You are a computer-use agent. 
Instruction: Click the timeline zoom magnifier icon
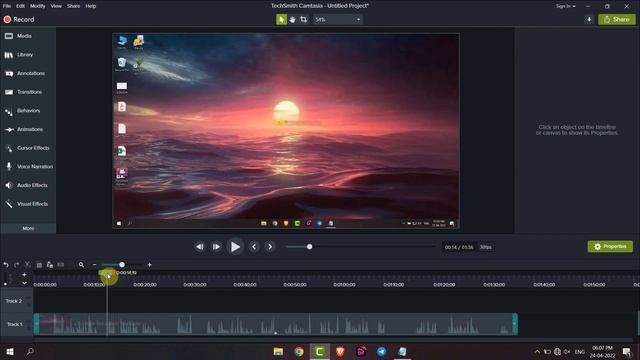coord(81,265)
